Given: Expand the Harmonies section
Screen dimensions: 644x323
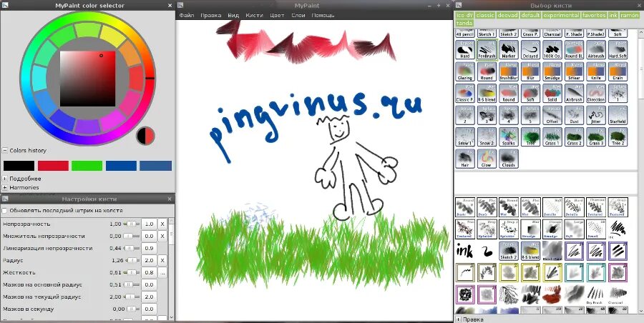Looking at the screenshot, I should click(4, 187).
